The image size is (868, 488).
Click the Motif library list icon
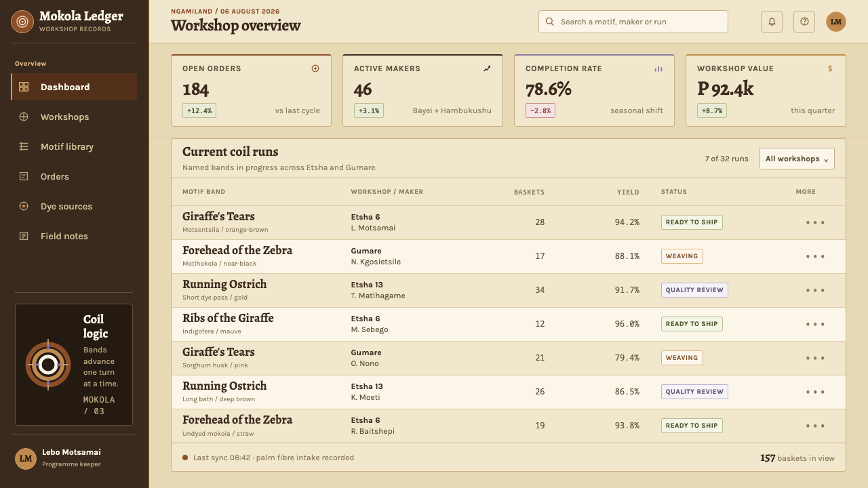[x=24, y=146]
